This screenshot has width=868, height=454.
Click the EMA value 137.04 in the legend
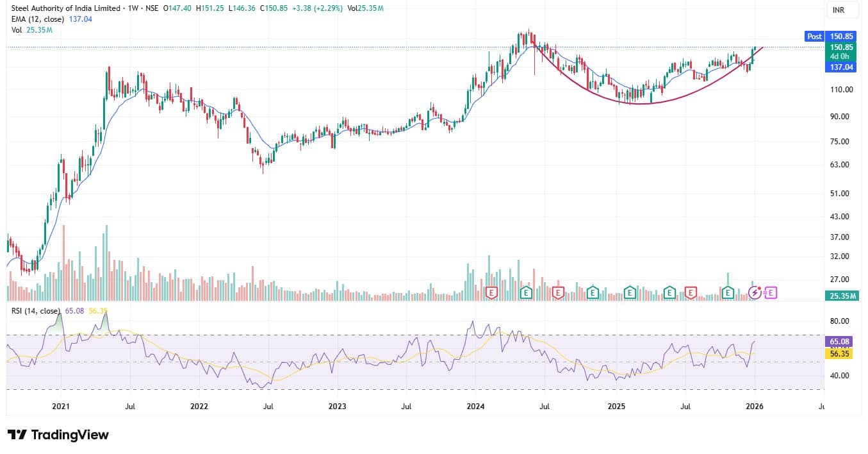pos(80,19)
